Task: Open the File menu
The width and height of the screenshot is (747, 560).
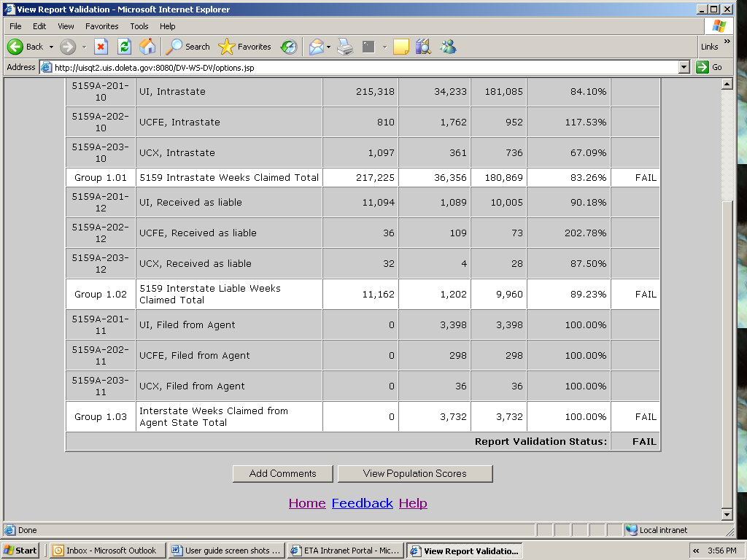Action: click(x=15, y=26)
